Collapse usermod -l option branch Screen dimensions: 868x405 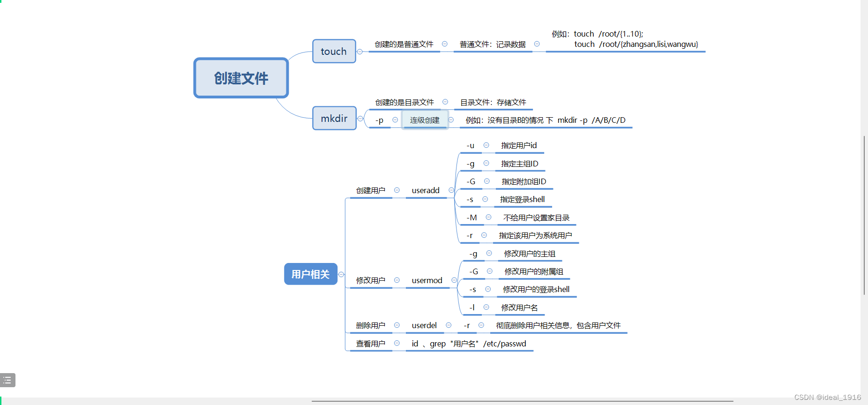coord(486,307)
